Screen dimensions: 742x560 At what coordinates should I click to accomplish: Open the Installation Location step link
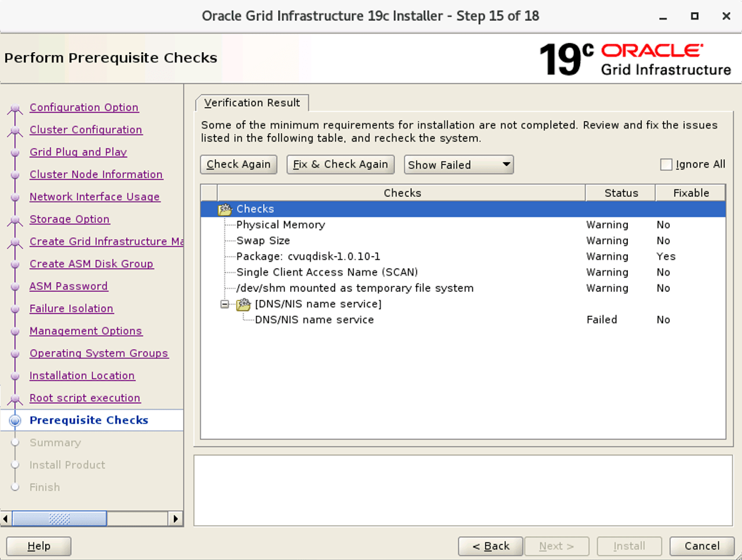coord(82,375)
